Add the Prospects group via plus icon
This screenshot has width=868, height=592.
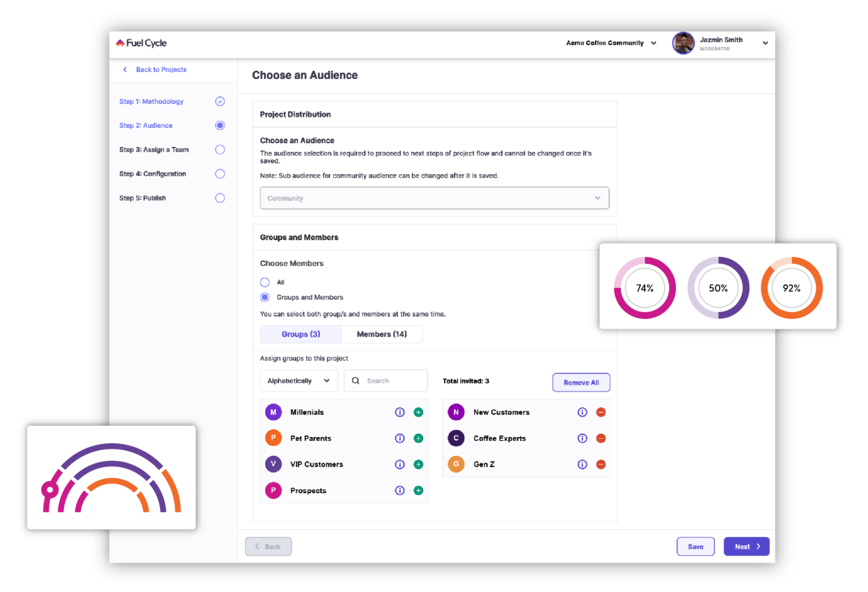tap(418, 490)
